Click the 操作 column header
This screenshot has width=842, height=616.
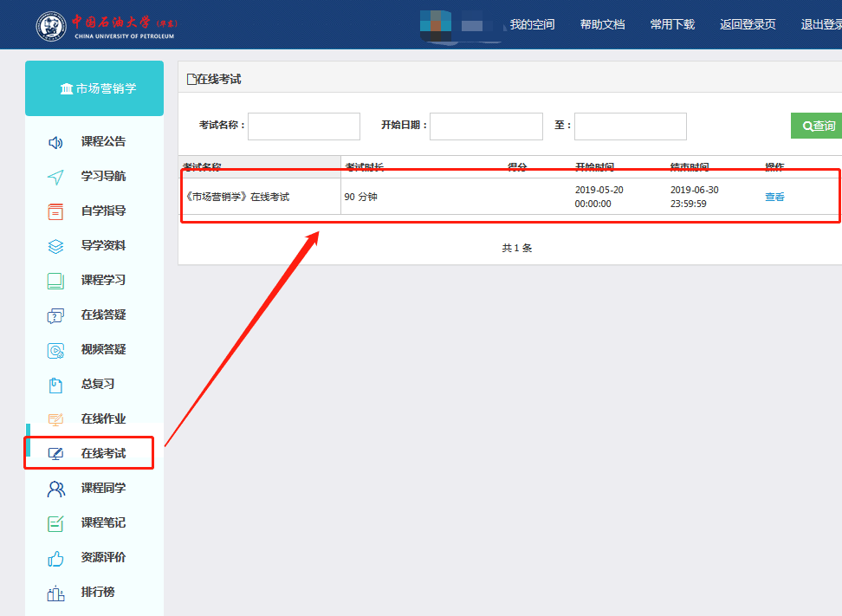coord(774,167)
